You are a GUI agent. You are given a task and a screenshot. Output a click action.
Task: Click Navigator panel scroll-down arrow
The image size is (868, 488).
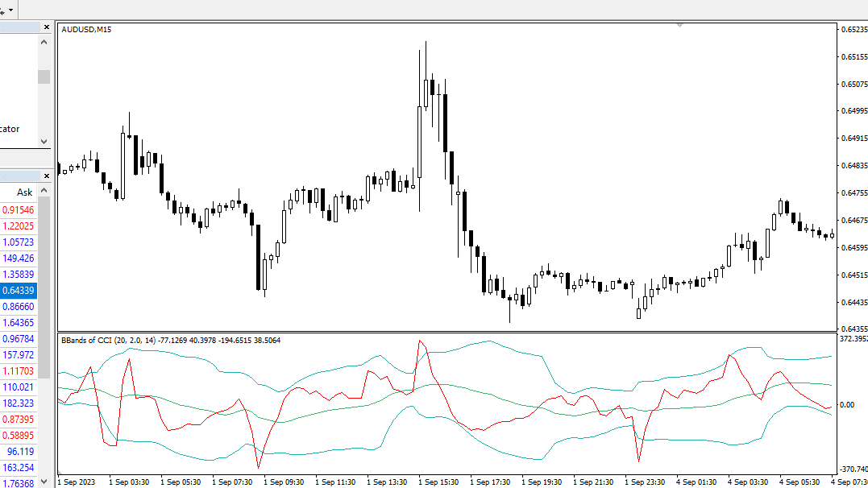(44, 142)
